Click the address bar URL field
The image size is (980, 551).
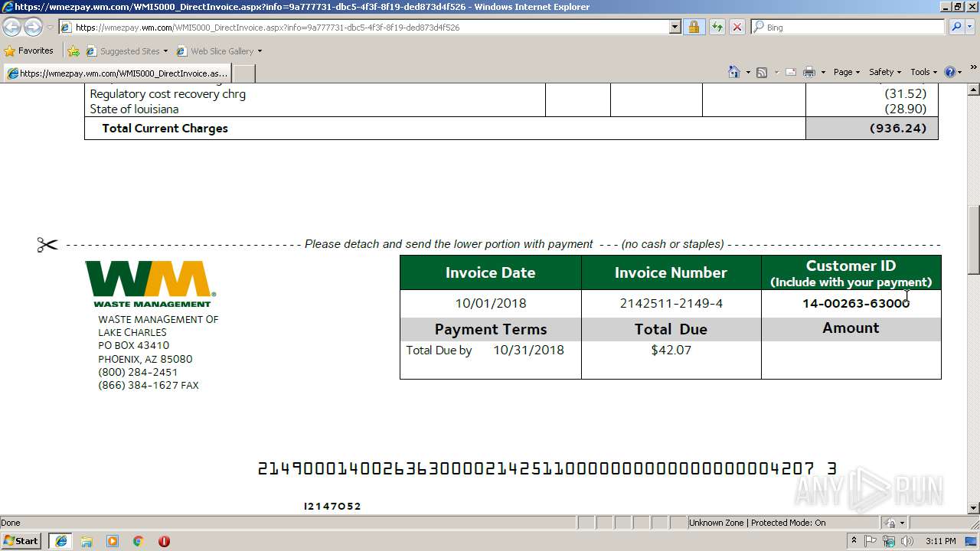(364, 28)
